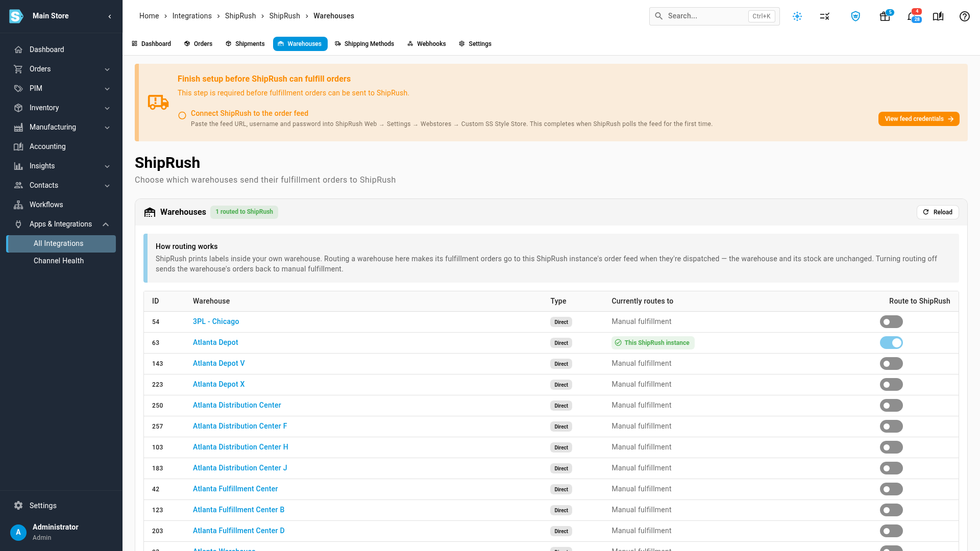Open the ShipRush Settings tab
The width and height of the screenshot is (980, 551).
tap(475, 44)
